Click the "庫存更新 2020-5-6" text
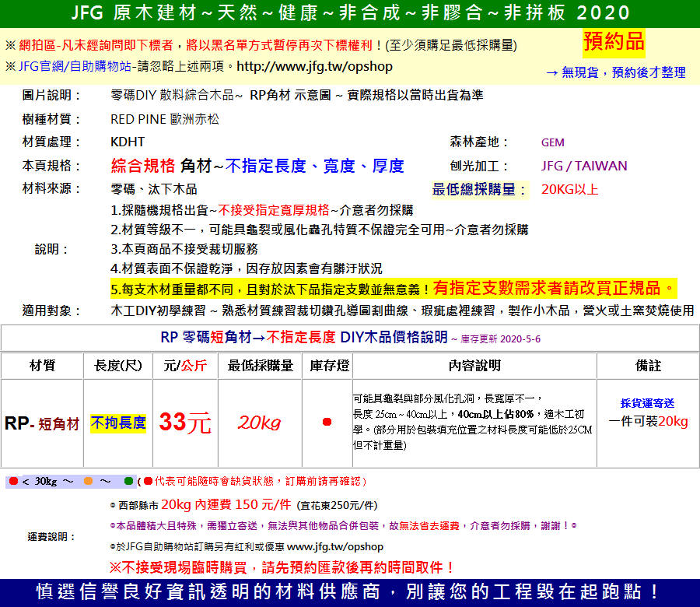700x607 pixels. point(500,339)
